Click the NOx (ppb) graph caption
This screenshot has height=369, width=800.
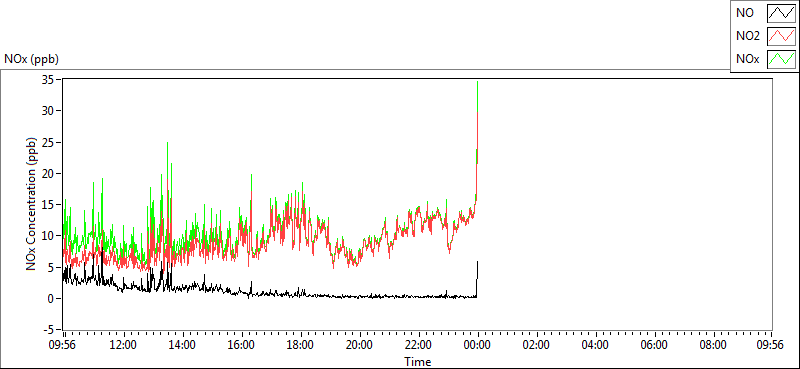point(32,59)
